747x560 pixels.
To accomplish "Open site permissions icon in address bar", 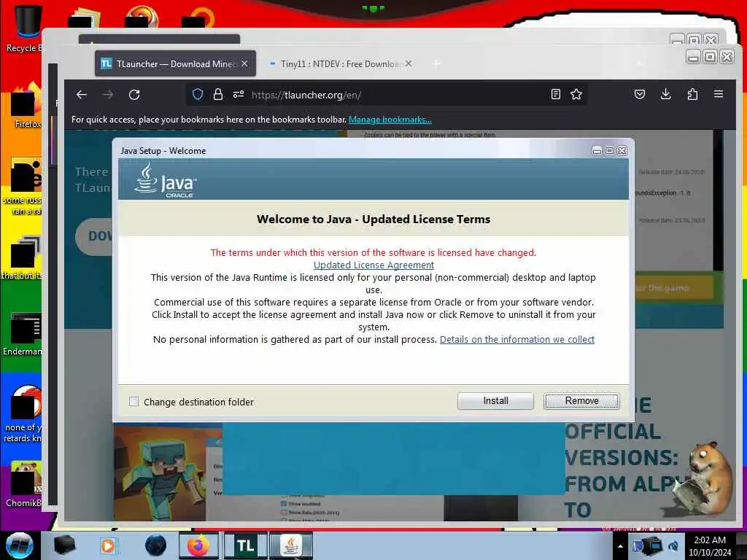I will (x=239, y=95).
